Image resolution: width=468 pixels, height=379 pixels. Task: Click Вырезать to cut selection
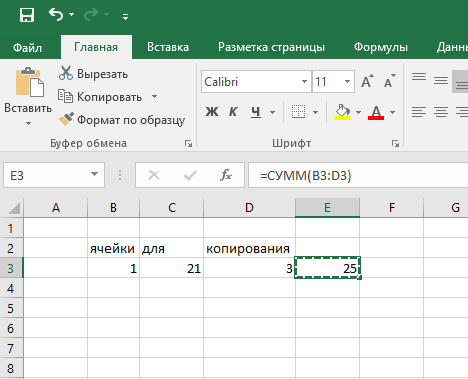(93, 74)
